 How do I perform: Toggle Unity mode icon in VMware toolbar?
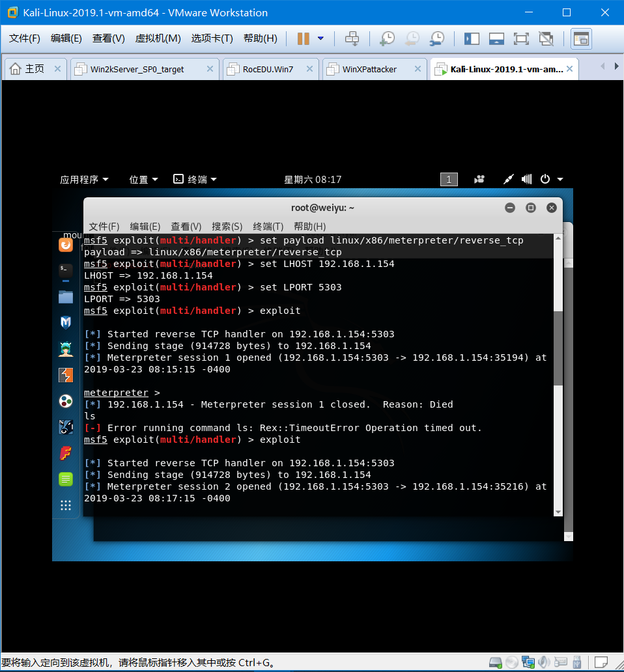point(546,38)
